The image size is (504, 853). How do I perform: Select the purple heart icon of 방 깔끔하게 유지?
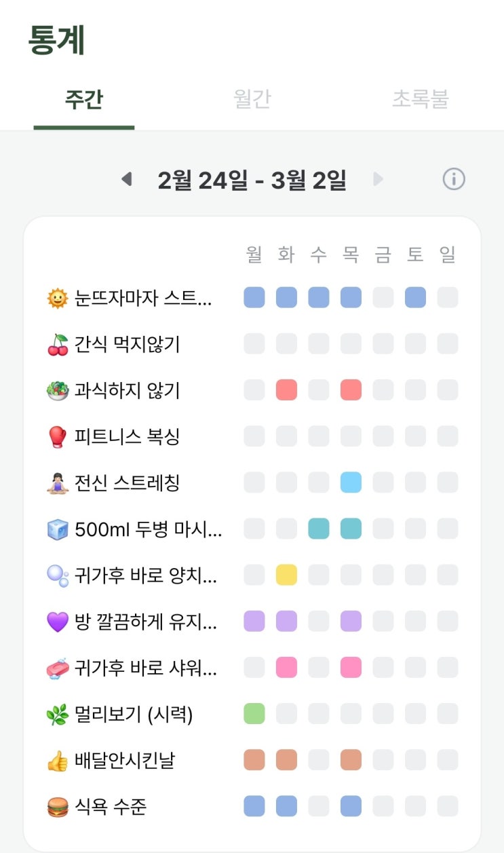tap(58, 622)
